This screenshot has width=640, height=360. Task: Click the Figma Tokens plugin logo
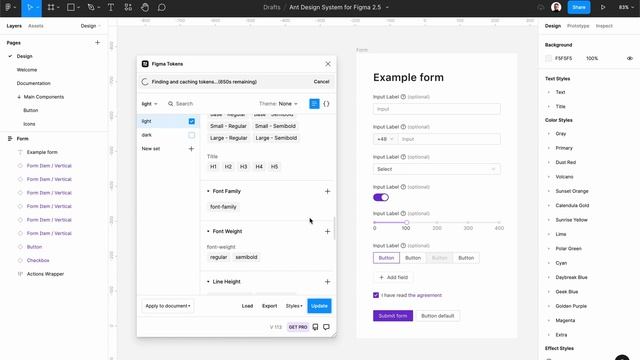pos(145,64)
